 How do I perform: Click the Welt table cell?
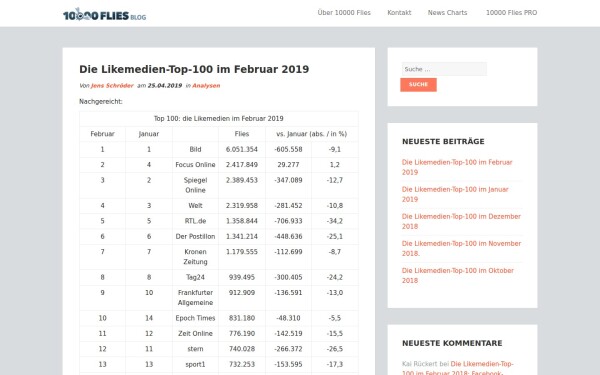[x=195, y=206]
